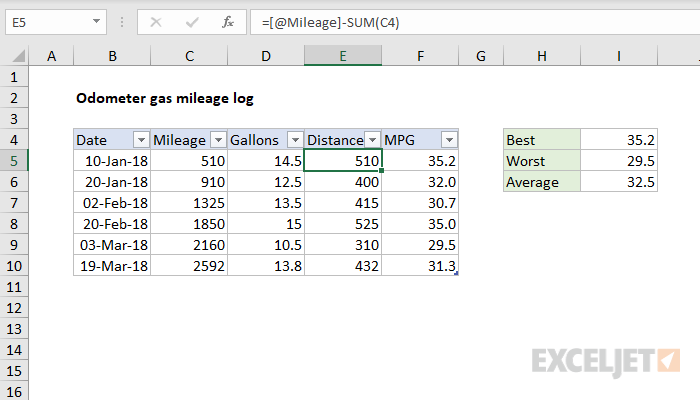Image resolution: width=700 pixels, height=400 pixels.
Task: Click the Average value 32.5
Action: click(619, 182)
